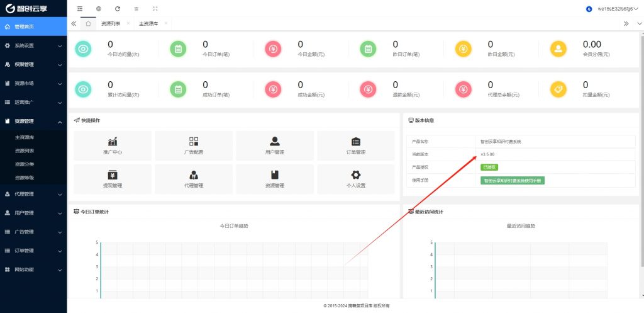This screenshot has height=313, width=644.
Task: Click 昨日金额 yellow yen icon
Action: pos(464,49)
